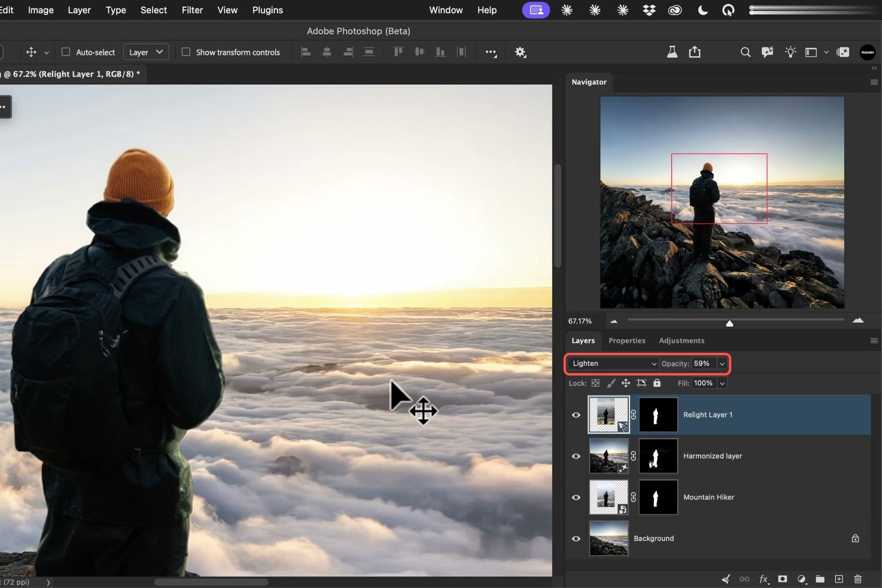
Task: Align left edges icon
Action: [306, 52]
